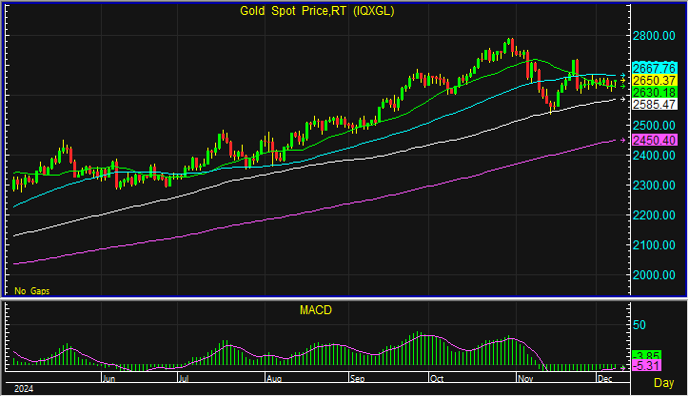
Task: Click the Jun date axis label
Action: pyautogui.click(x=109, y=379)
